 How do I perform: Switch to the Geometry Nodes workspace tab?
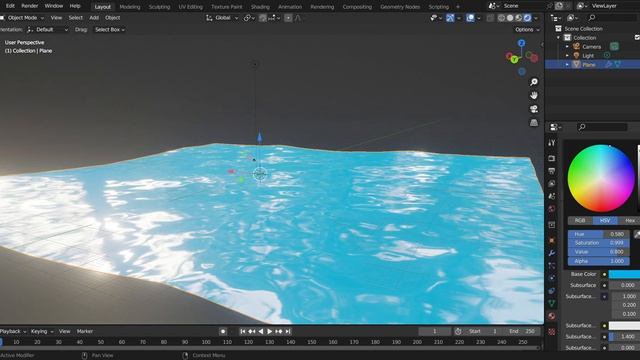(400, 7)
